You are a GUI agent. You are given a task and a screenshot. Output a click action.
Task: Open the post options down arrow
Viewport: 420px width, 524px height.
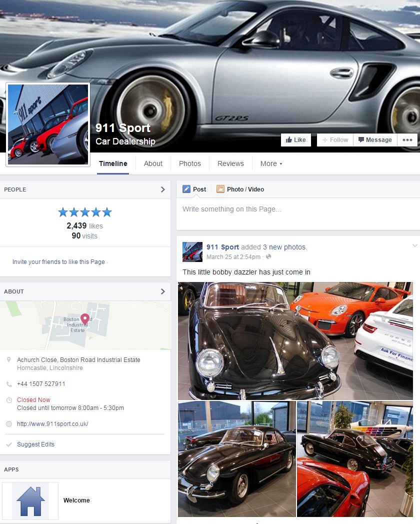click(x=414, y=246)
